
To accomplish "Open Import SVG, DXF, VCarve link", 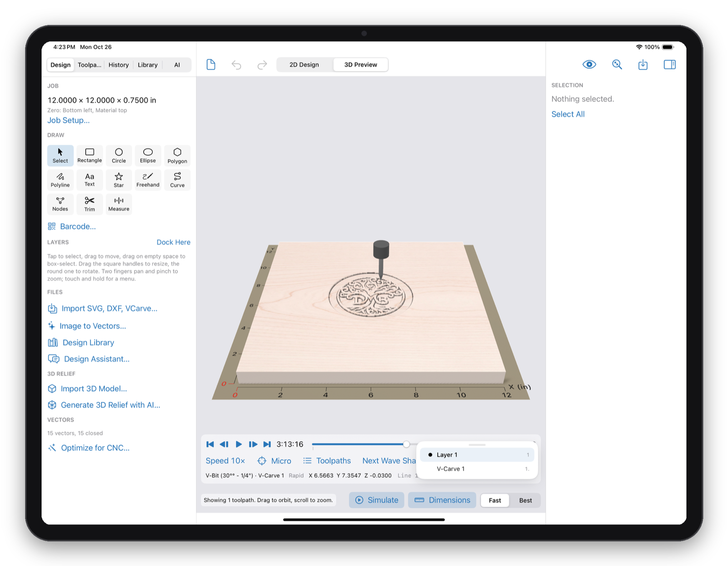I will pos(103,309).
